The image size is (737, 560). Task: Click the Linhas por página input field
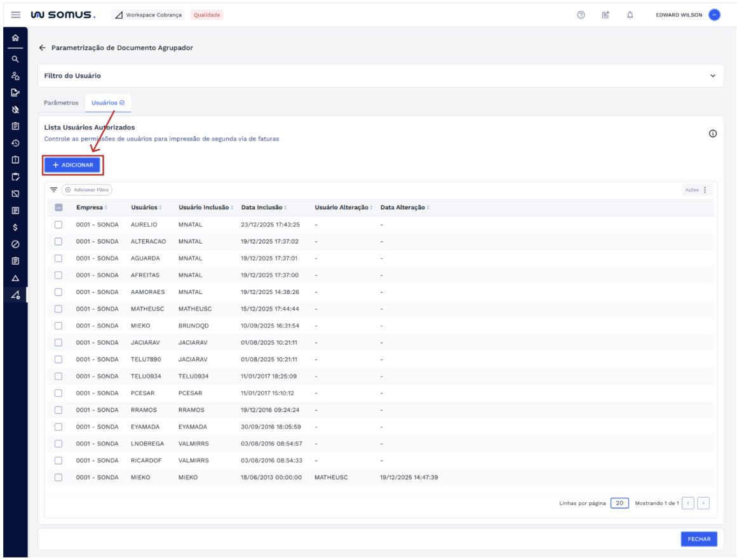point(619,503)
